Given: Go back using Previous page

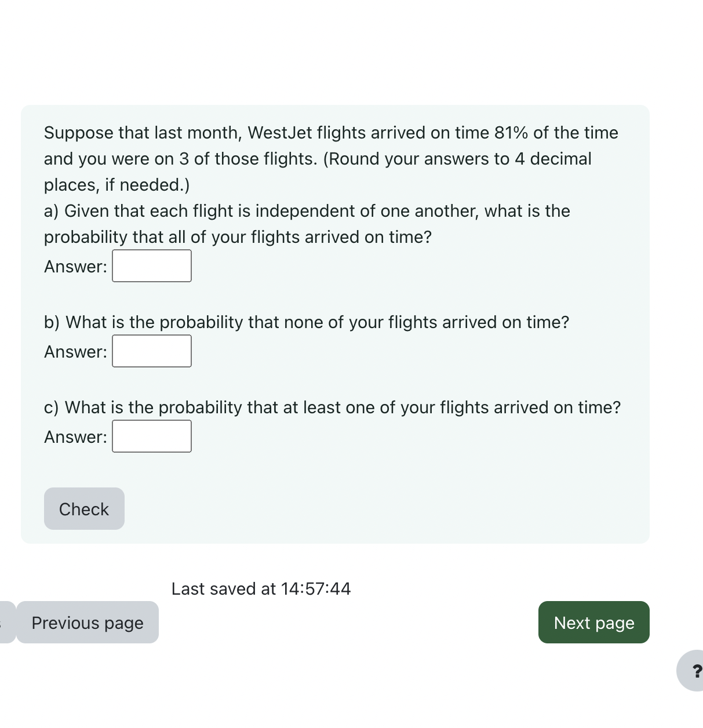Looking at the screenshot, I should pyautogui.click(x=88, y=623).
